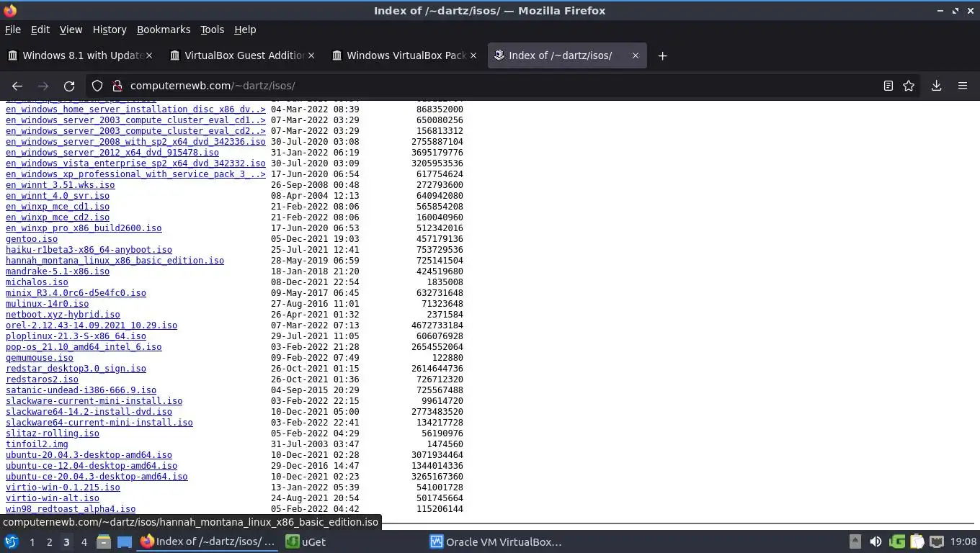The height and width of the screenshot is (553, 980).
Task: Open the Firefox hamburger menu
Action: [x=963, y=86]
